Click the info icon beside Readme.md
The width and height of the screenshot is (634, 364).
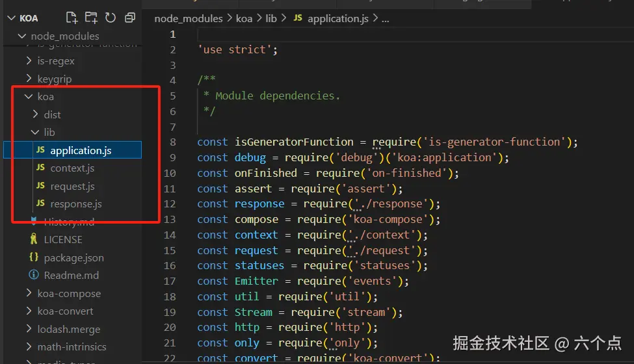coord(34,275)
